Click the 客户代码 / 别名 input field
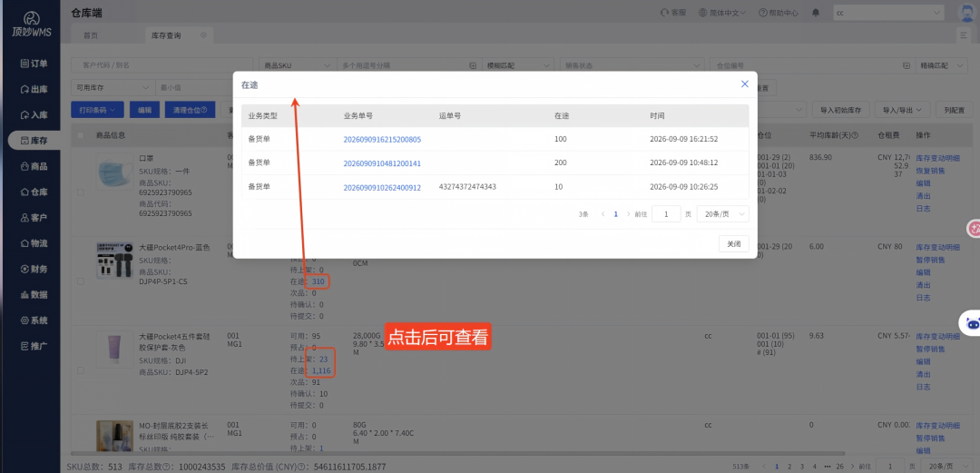 pyautogui.click(x=162, y=65)
